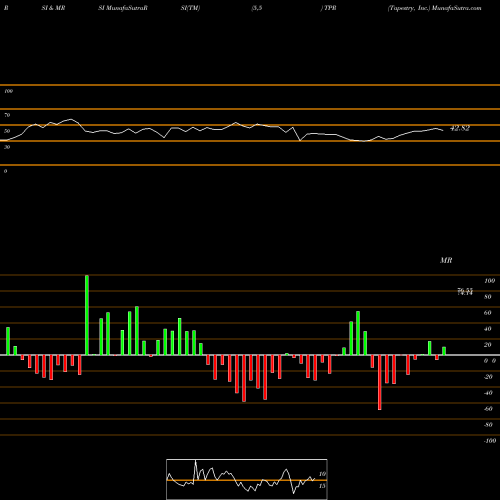Open the mini overview chart thumbnail
Image resolution: width=500 pixels, height=500 pixels.
click(x=247, y=479)
